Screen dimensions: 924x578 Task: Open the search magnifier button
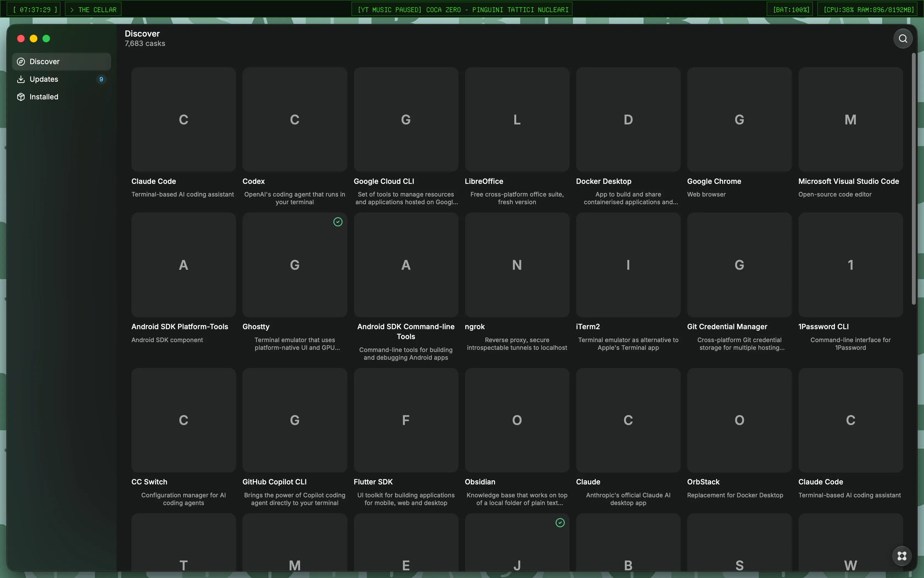(903, 39)
